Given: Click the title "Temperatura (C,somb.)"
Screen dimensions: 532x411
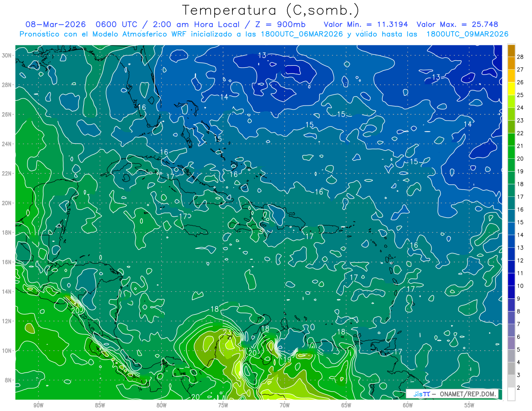Looking at the screenshot, I should 271,10.
